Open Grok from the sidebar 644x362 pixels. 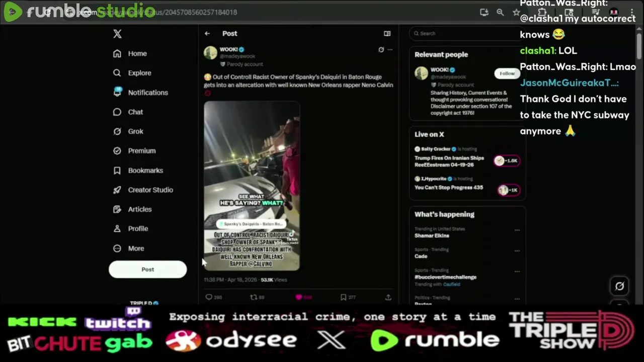pos(128,131)
